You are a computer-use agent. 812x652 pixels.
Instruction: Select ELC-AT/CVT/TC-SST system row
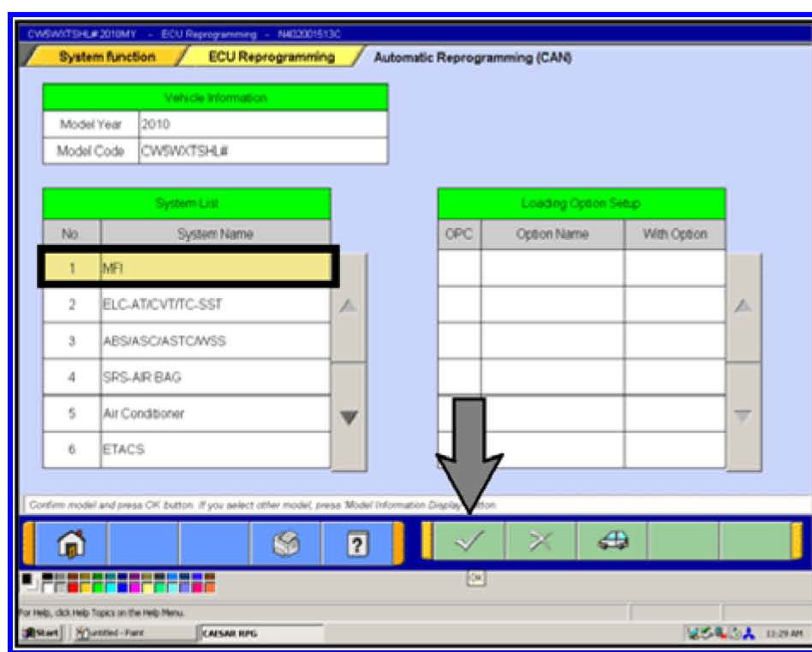(214, 305)
